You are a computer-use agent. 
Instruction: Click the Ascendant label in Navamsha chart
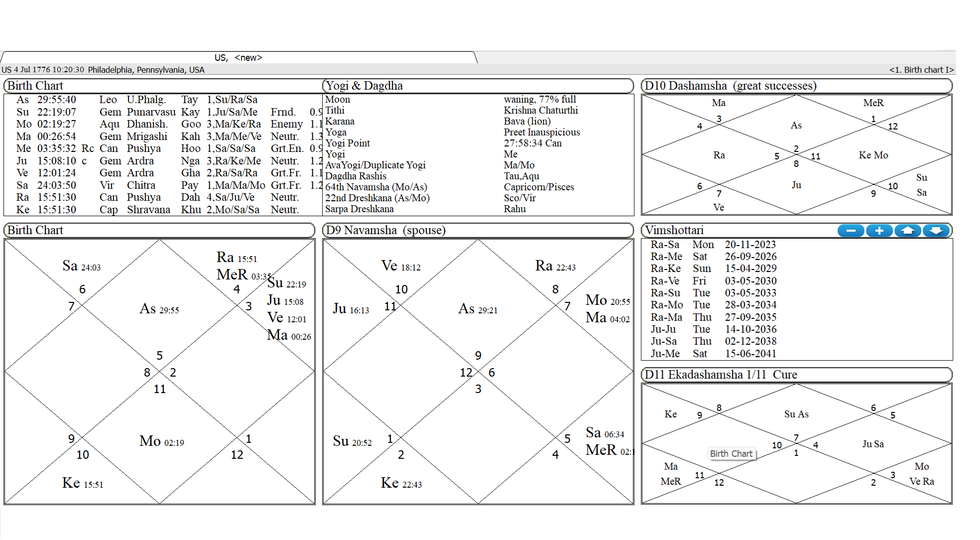pos(467,309)
